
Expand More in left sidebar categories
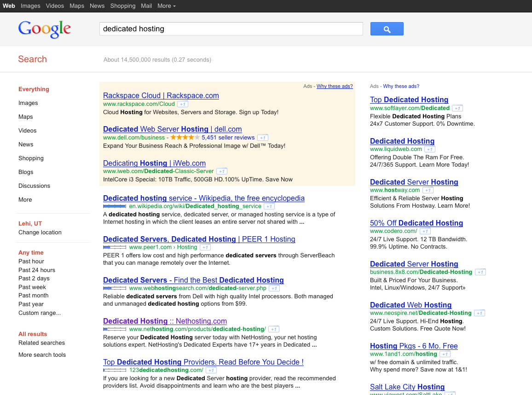coord(25,200)
